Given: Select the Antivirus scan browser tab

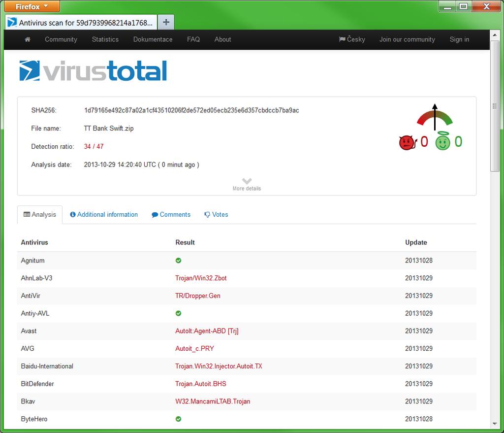Looking at the screenshot, I should tap(81, 22).
